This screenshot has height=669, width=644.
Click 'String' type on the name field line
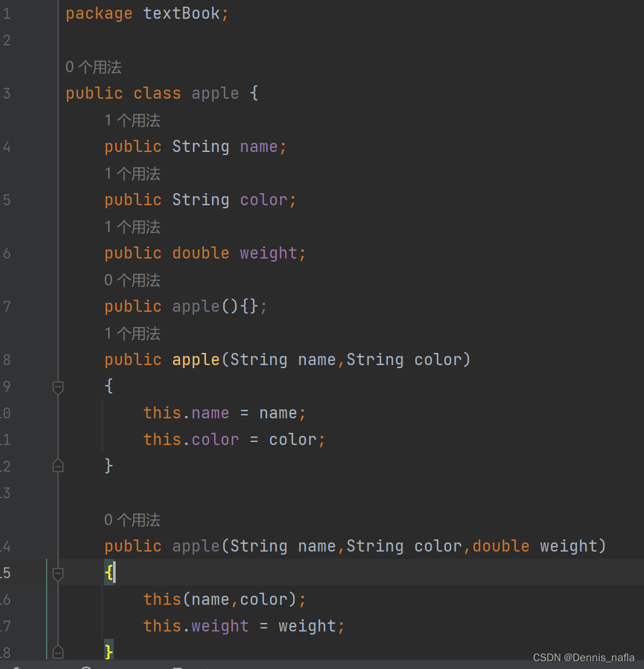(201, 147)
